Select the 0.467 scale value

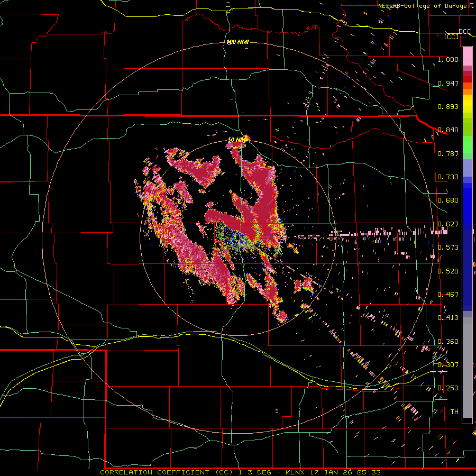[x=448, y=295]
